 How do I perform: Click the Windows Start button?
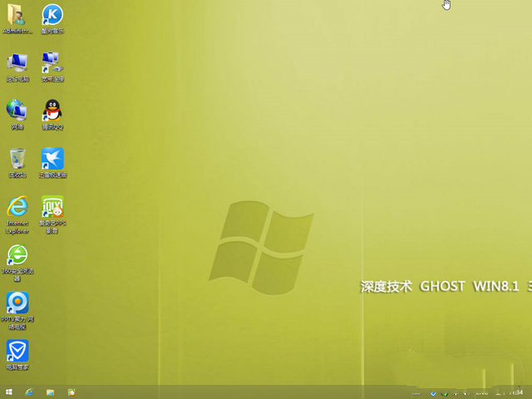(x=8, y=392)
